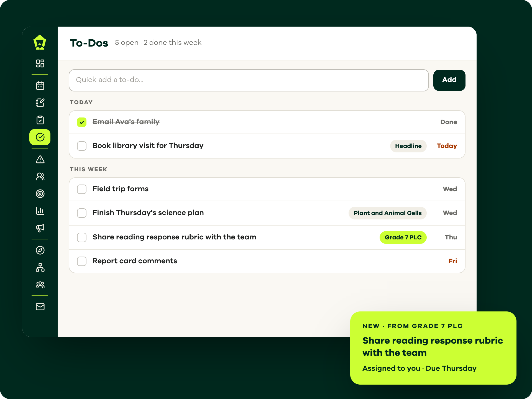Open the dashboard grid icon in sidebar
The width and height of the screenshot is (532, 399).
(x=40, y=63)
